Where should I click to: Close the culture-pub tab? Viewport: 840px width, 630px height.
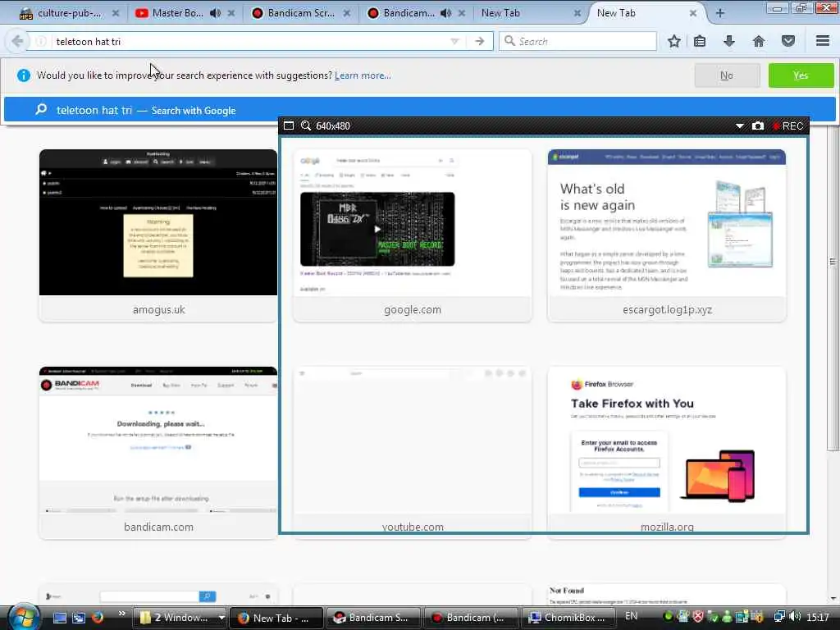coord(115,13)
